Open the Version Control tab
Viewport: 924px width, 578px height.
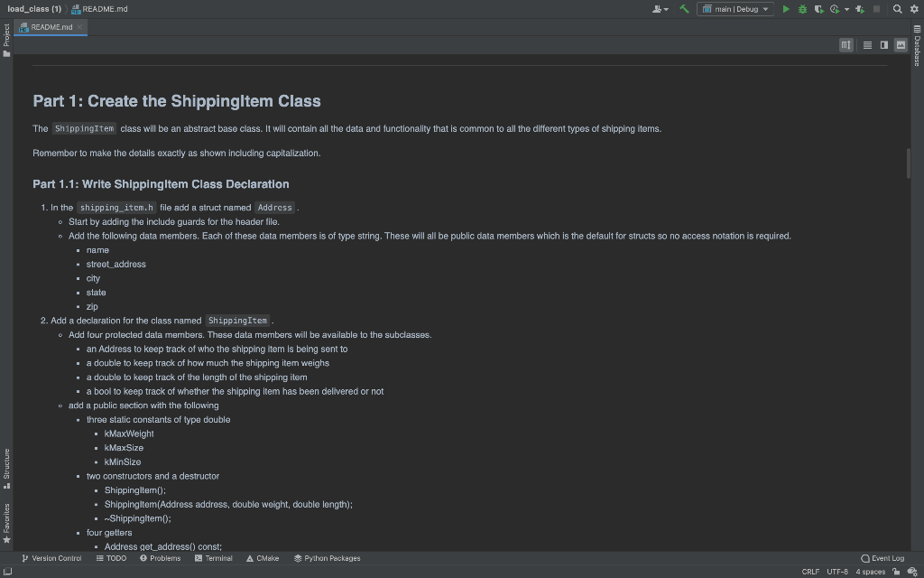pyautogui.click(x=51, y=558)
